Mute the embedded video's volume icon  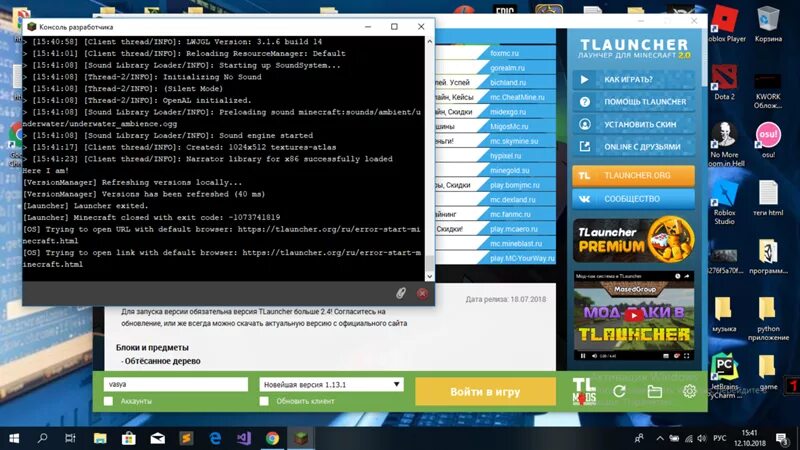point(594,356)
